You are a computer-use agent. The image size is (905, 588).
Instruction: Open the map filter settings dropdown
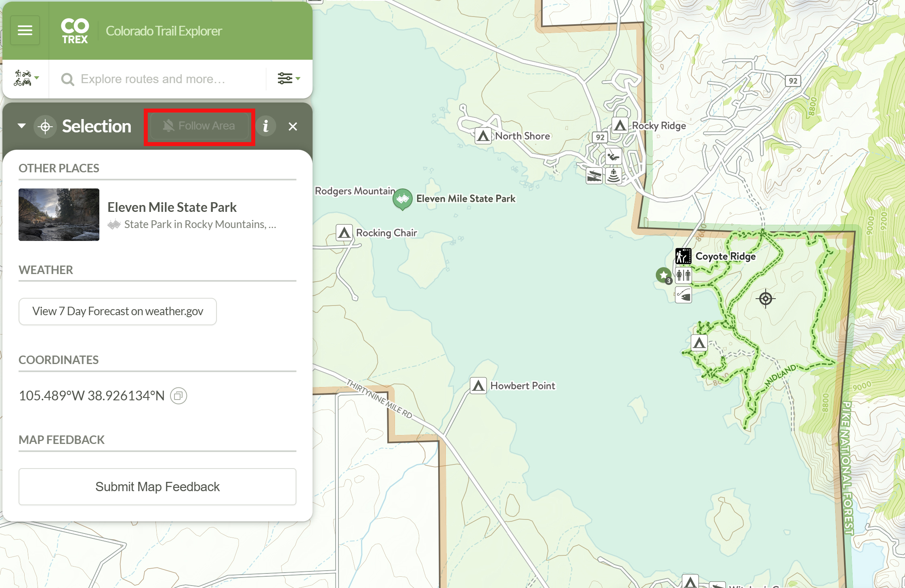[x=288, y=78]
